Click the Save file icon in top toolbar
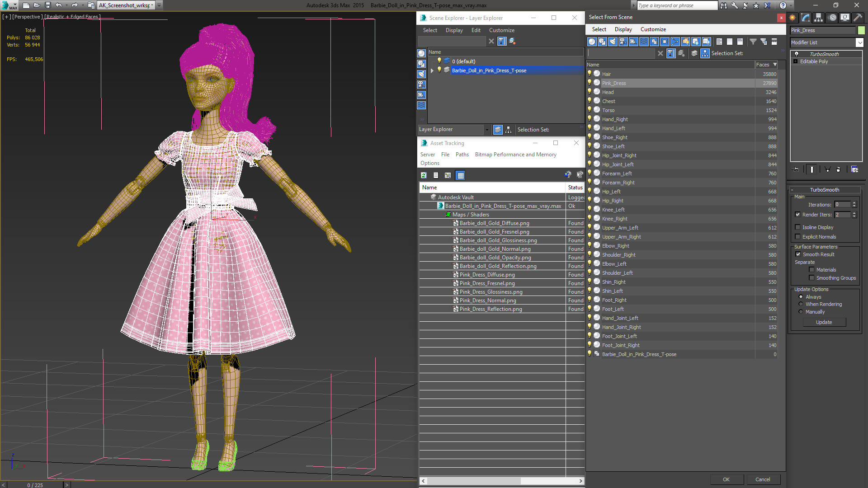 (48, 5)
